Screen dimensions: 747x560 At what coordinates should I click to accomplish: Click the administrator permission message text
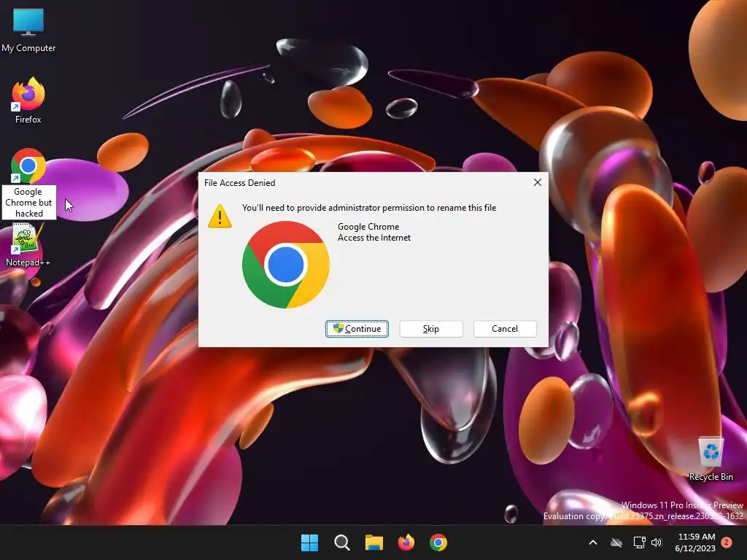pos(369,208)
